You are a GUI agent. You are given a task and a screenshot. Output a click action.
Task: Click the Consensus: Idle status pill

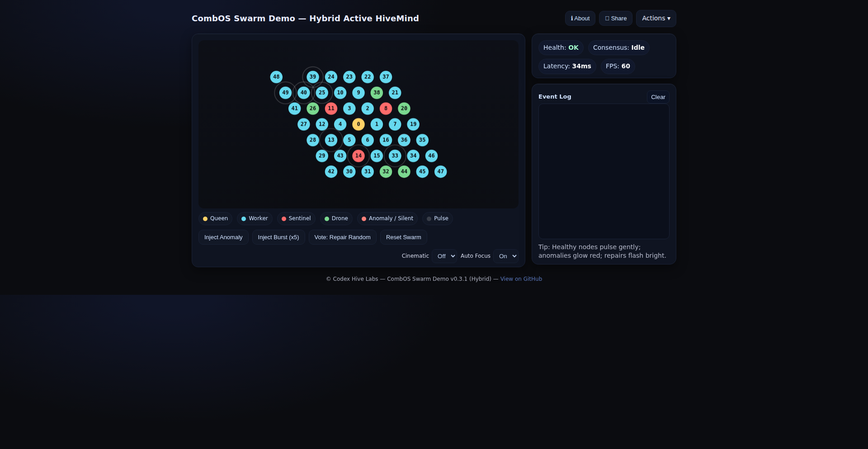(619, 48)
